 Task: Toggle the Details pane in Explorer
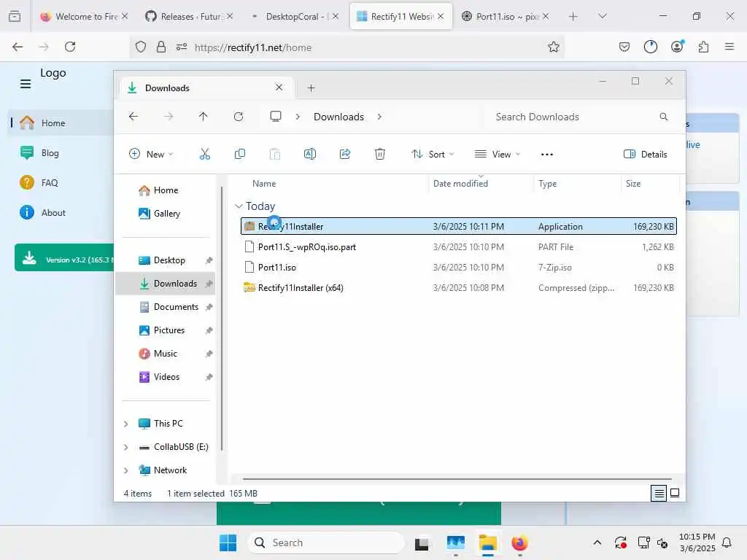645,155
